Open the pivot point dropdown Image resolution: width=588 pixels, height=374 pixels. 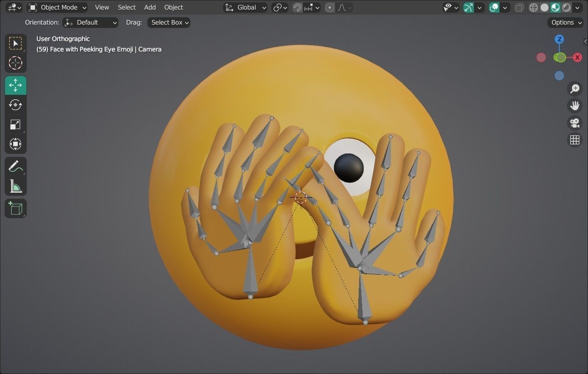280,7
